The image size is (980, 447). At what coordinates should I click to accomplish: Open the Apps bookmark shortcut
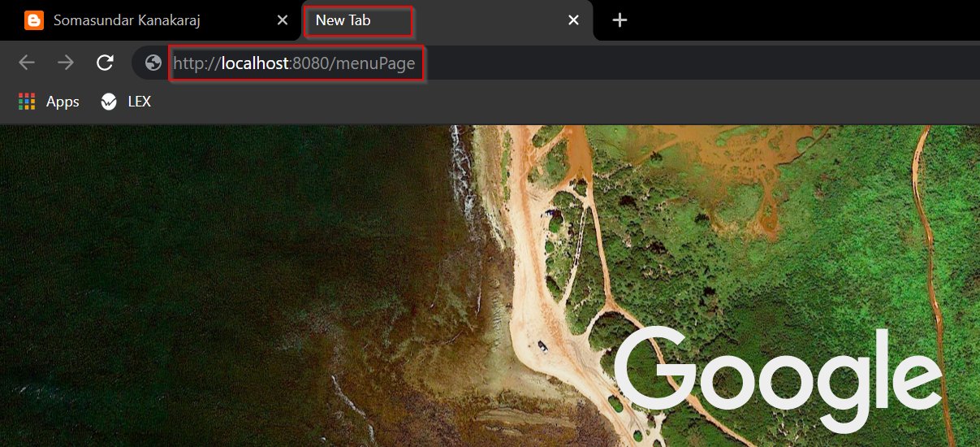coord(49,102)
